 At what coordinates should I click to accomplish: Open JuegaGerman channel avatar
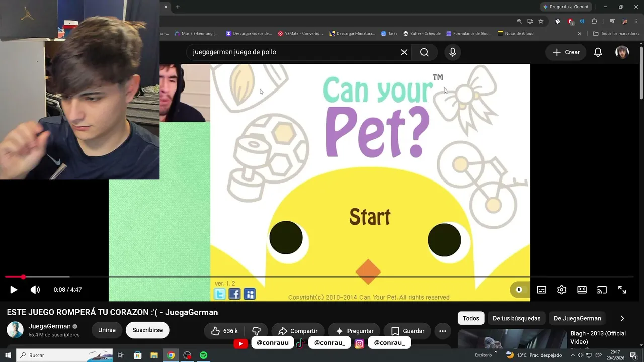15,330
